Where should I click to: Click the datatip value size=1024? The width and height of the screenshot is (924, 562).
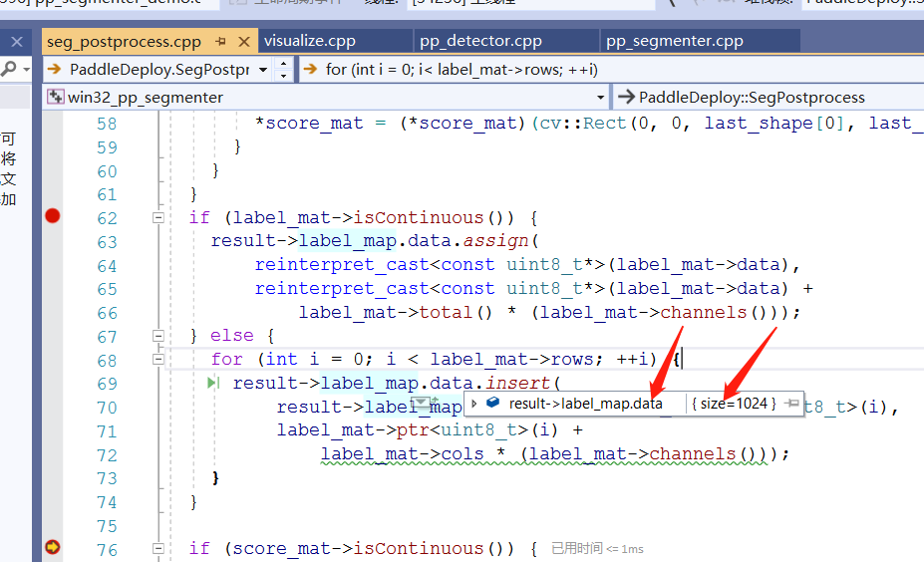click(734, 404)
